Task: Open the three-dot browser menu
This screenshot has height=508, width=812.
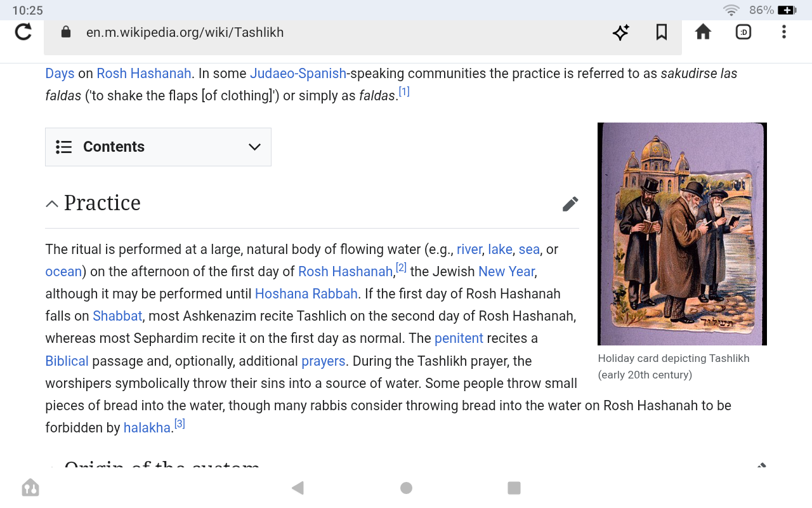Action: (x=784, y=32)
